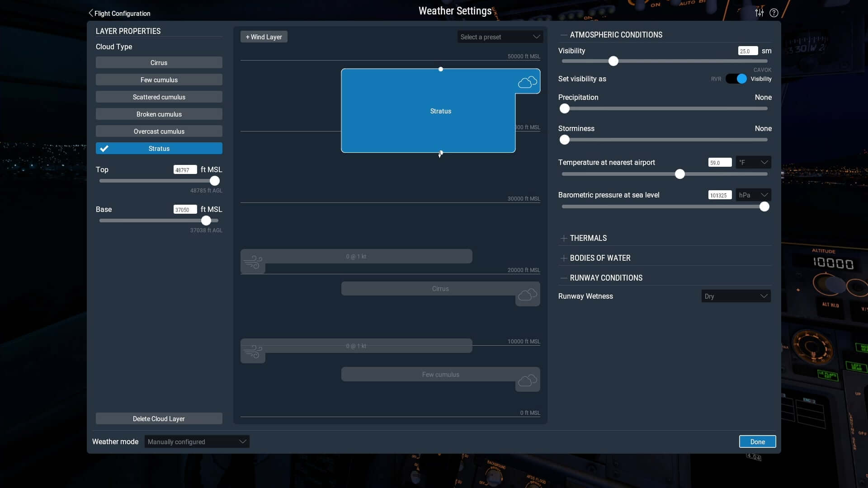Click the Done button

pos(757,441)
